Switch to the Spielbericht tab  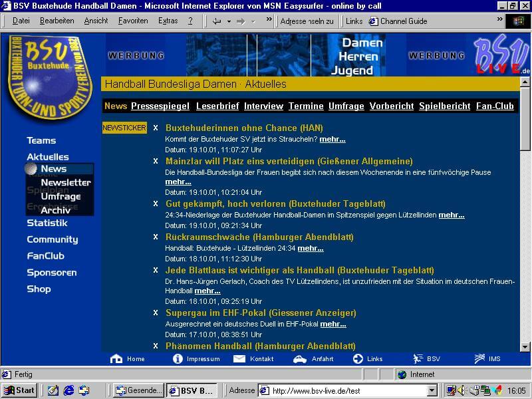coord(445,106)
